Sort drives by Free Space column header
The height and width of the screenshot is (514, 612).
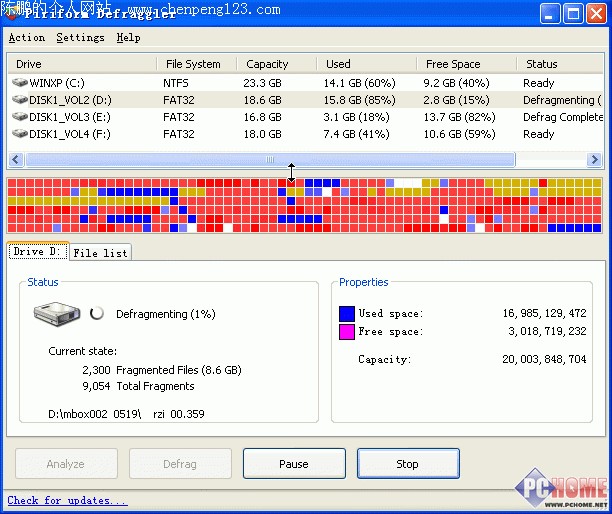pyautogui.click(x=452, y=64)
